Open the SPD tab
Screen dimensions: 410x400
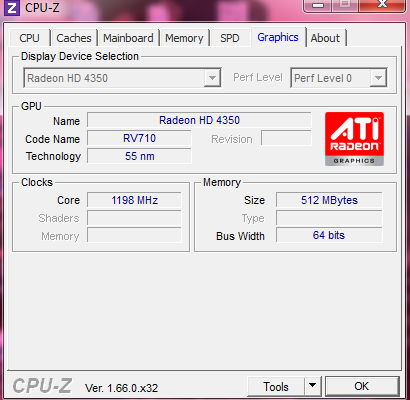[230, 38]
